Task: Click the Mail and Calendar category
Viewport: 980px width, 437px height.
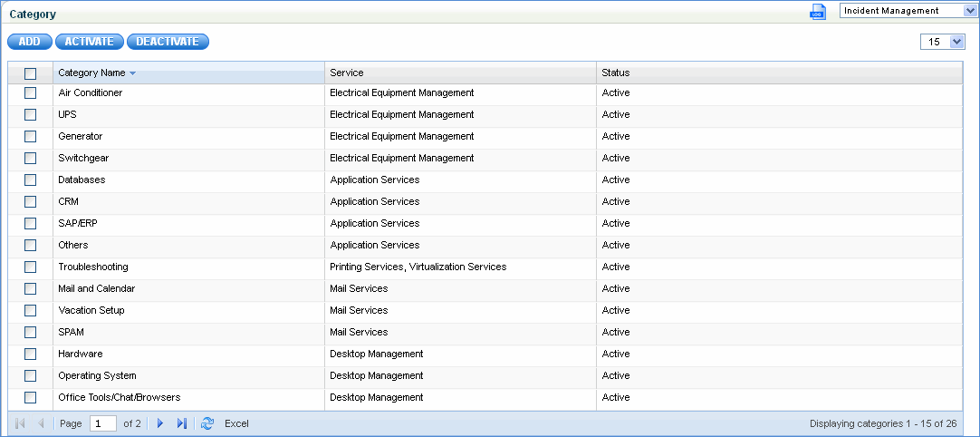Action: pos(96,288)
